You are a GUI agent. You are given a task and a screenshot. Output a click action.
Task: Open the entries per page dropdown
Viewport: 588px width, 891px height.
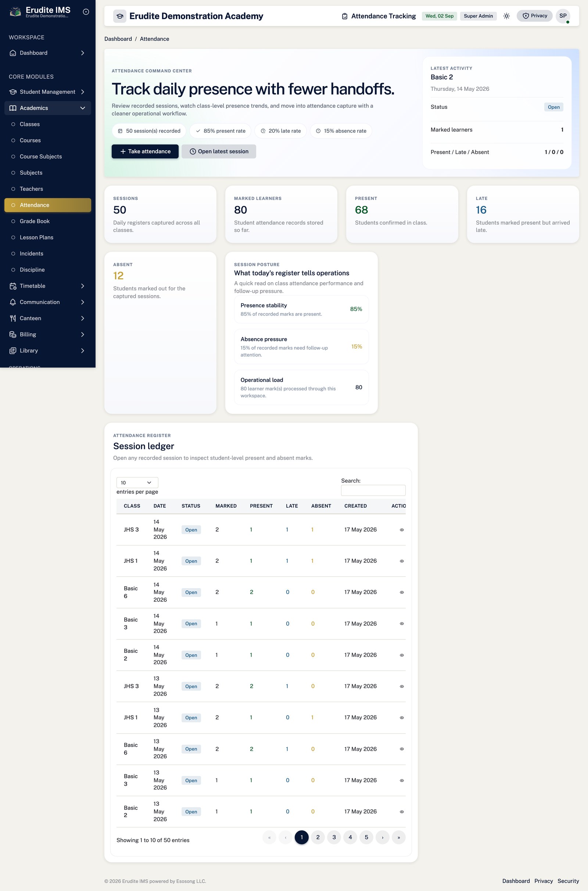[137, 483]
